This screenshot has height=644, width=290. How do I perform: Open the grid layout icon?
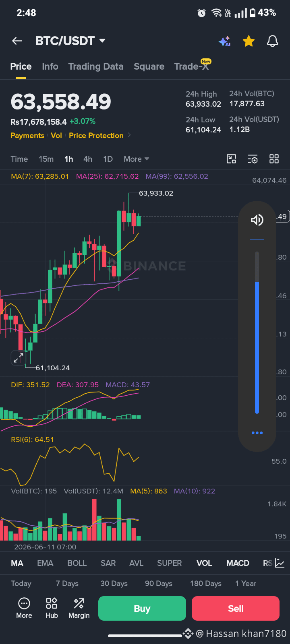[274, 159]
